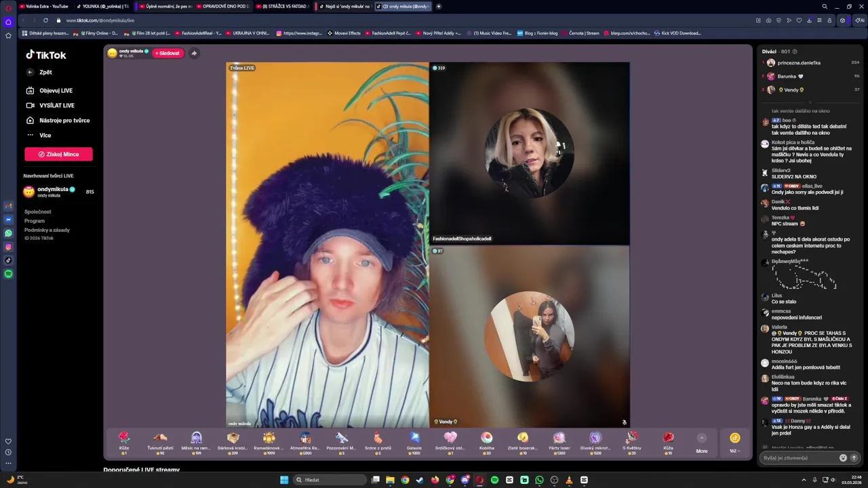Open Nástroje pro tvůrce
The width and height of the screenshot is (868, 488).
pos(58,120)
